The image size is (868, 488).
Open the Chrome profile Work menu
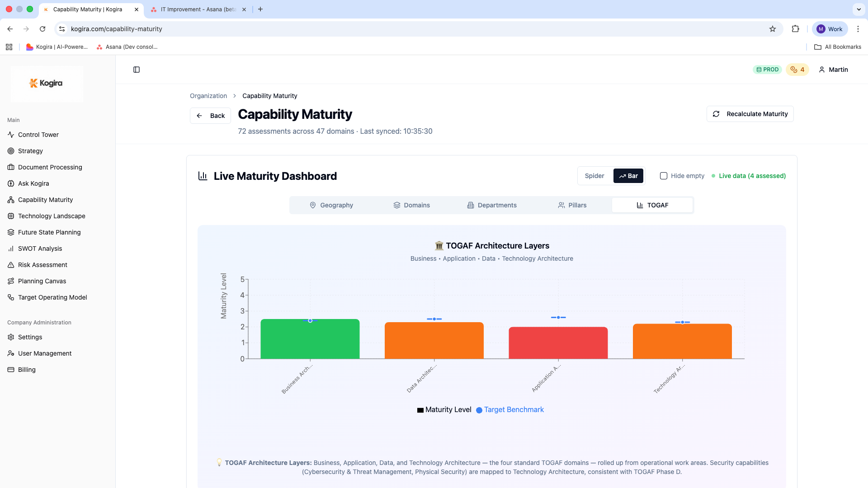tap(830, 28)
